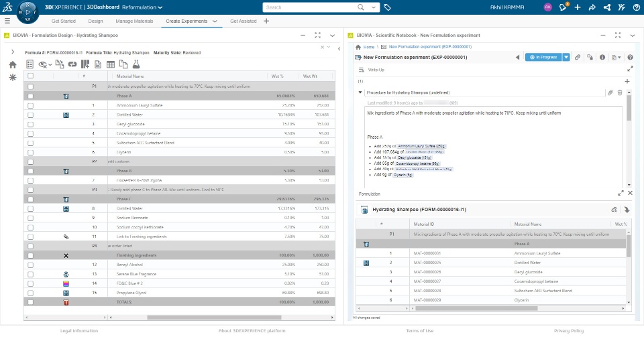This screenshot has width=644, height=337.
Task: Open help question mark in top bar
Action: (636, 7)
